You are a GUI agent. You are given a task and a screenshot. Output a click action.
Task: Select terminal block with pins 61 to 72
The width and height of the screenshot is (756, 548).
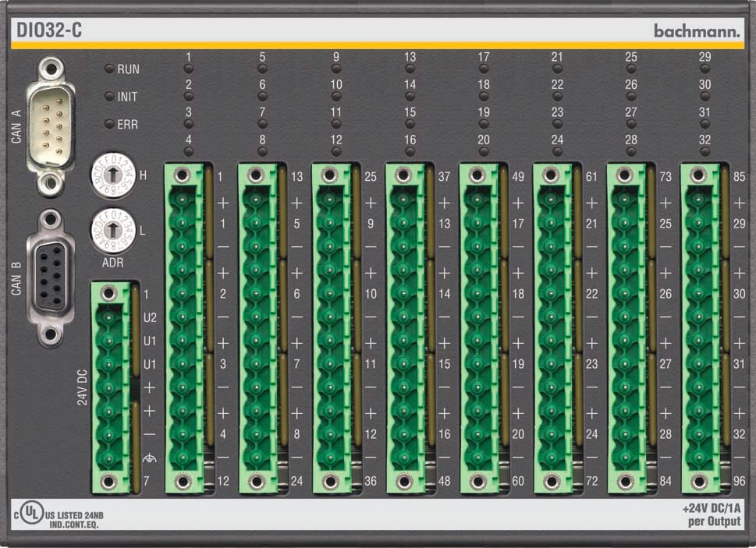(553, 328)
